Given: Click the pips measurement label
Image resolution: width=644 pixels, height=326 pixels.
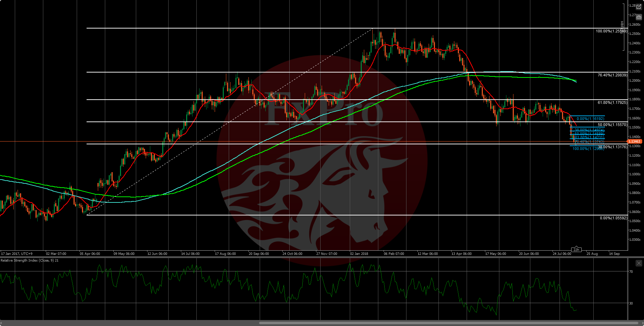Looking at the screenshot, I should [x=622, y=27].
